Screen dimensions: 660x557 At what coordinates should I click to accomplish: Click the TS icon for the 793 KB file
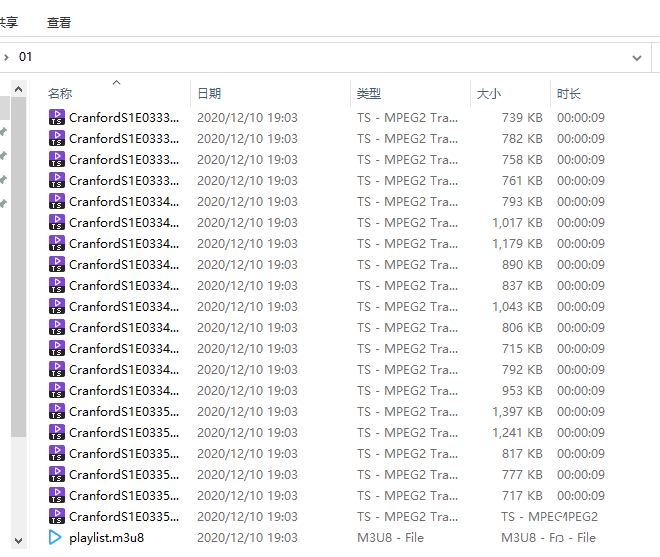coord(57,202)
